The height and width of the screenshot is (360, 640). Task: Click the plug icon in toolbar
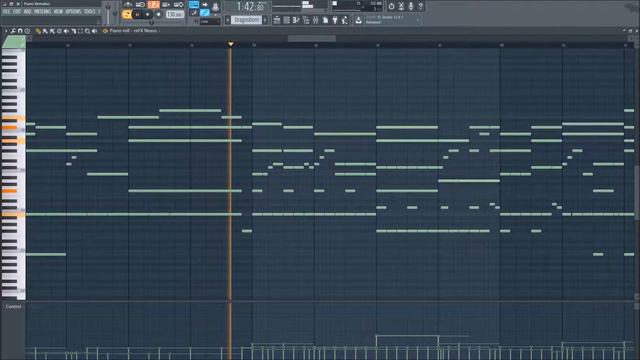(335, 20)
